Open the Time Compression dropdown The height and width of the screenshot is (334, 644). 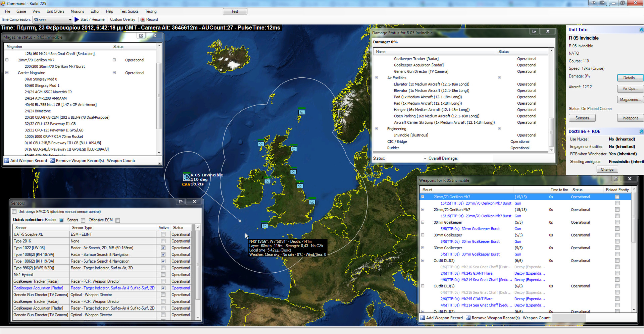(71, 19)
